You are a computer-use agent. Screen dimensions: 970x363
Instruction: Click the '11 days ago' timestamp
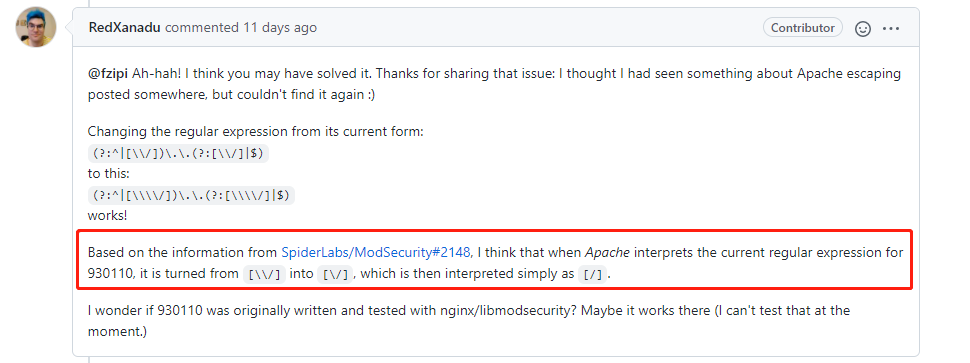tap(280, 28)
